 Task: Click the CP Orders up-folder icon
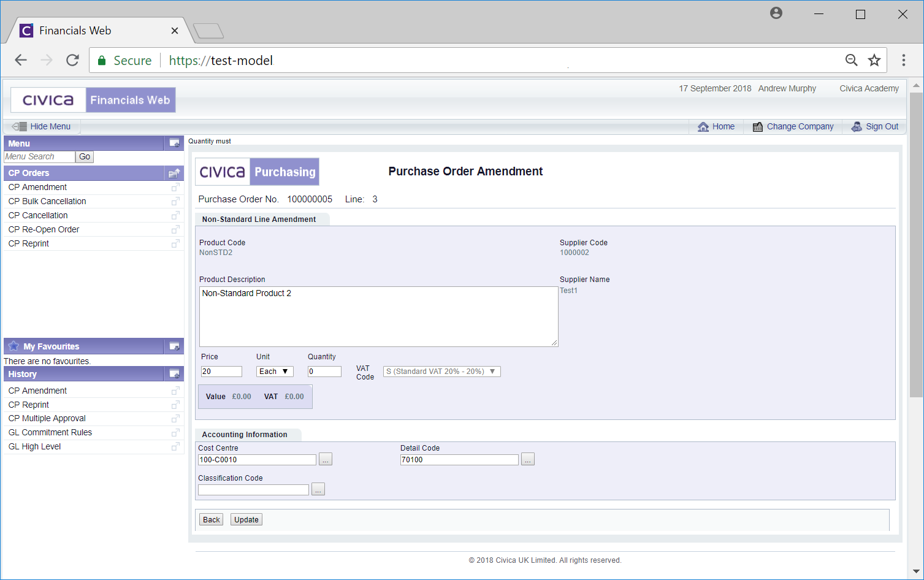[x=174, y=173]
